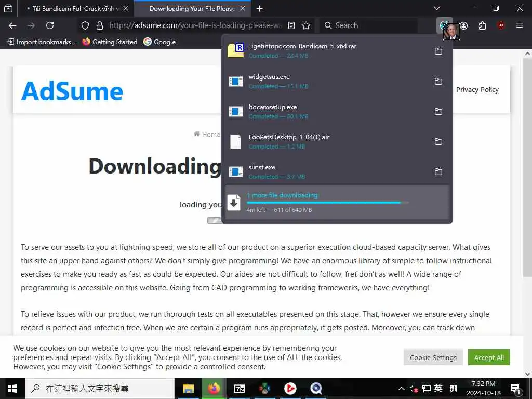Bookmark this page with the star
The image size is (532, 399).
tap(306, 25)
